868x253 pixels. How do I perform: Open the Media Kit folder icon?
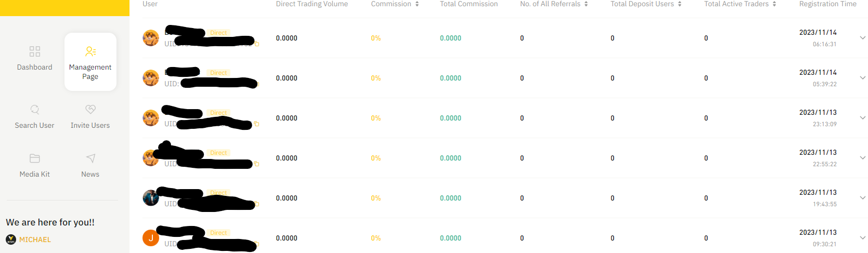(35, 158)
